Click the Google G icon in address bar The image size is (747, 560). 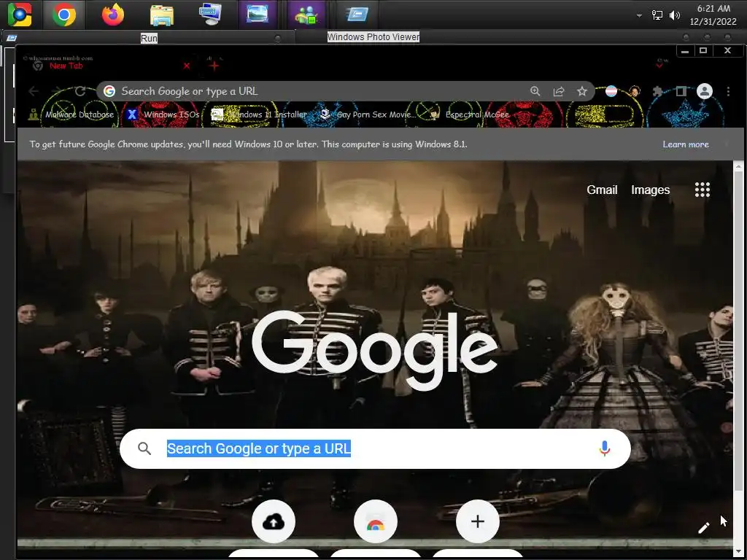click(109, 91)
